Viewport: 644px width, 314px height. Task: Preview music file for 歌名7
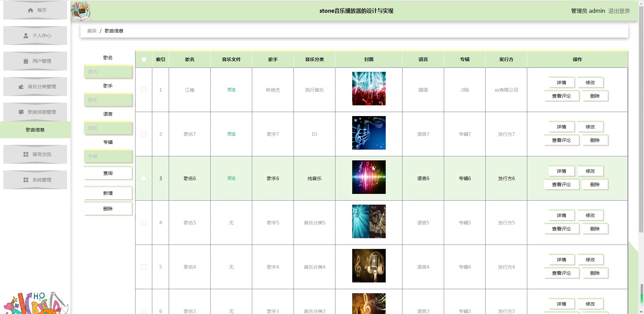point(231,134)
